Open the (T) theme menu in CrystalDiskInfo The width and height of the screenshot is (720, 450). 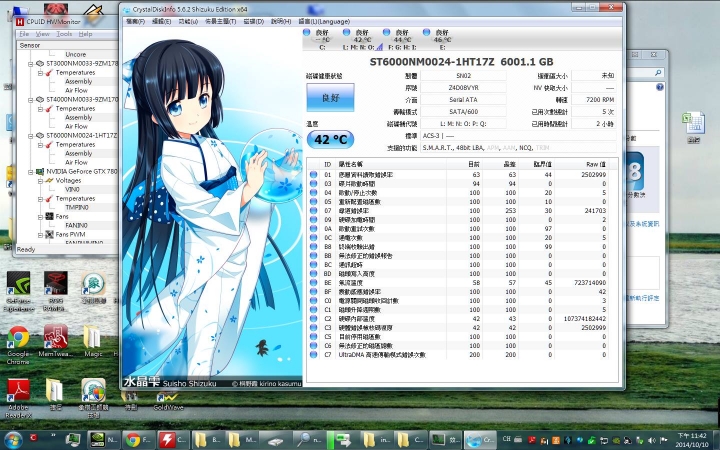[x=220, y=22]
